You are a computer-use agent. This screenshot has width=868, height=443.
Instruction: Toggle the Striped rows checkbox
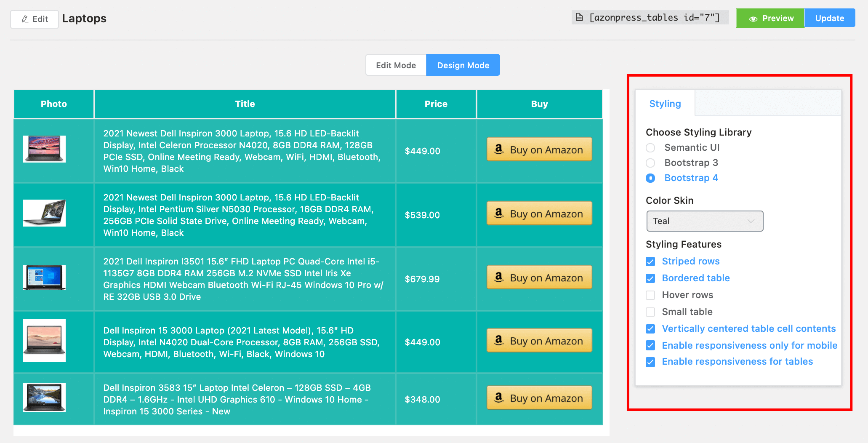[650, 262]
